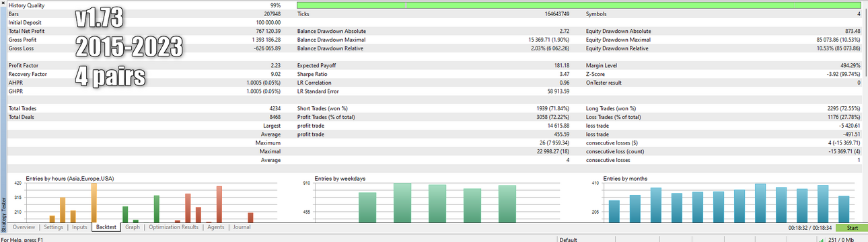View the Journal tab
This screenshot has height=242, width=868.
[242, 227]
